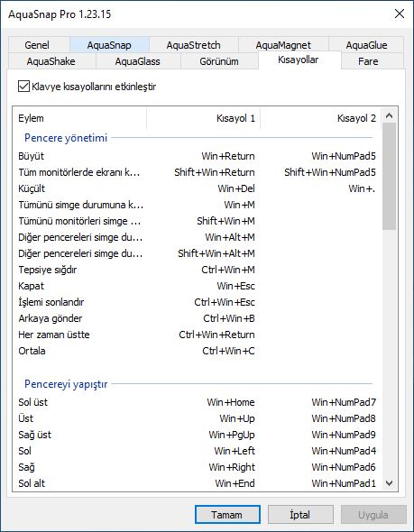Select the İşlemi sonlandır row
The image size is (414, 532).
[x=197, y=302]
